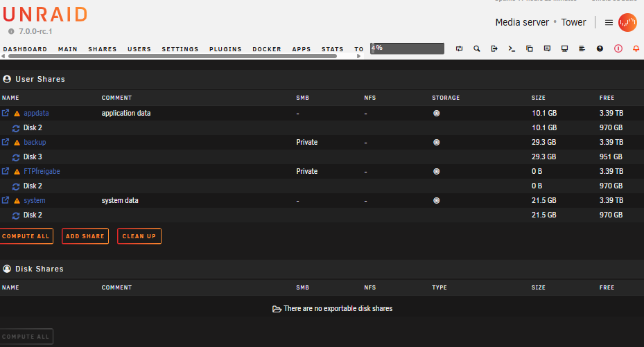The height and width of the screenshot is (347, 644).
Task: Click the 'Media server' description text
Action: (522, 22)
